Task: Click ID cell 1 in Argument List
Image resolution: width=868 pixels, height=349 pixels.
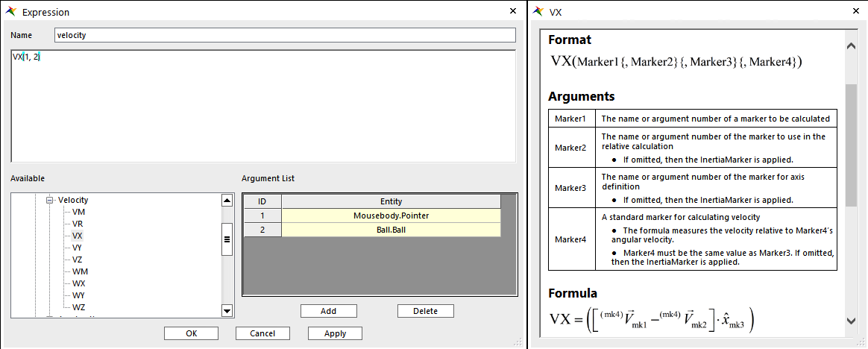Action: (x=262, y=216)
